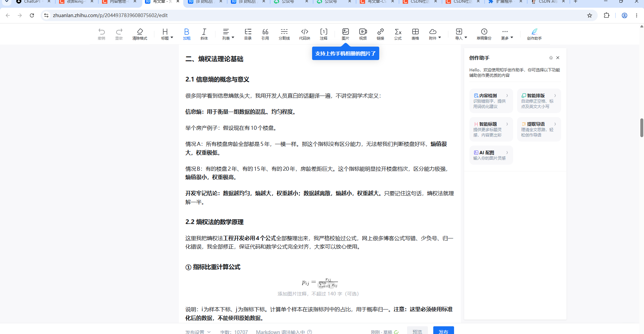
Task: Open the Import (导入) dropdown
Action: [x=461, y=34]
